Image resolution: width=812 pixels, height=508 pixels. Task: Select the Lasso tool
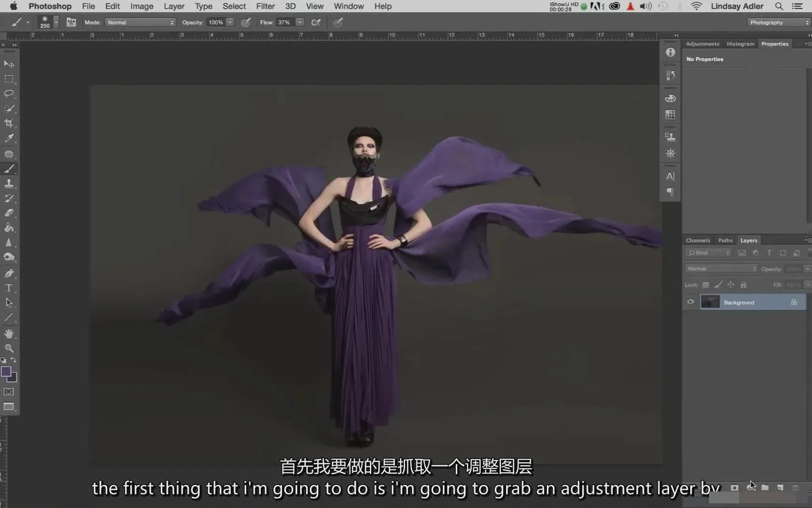pos(9,94)
